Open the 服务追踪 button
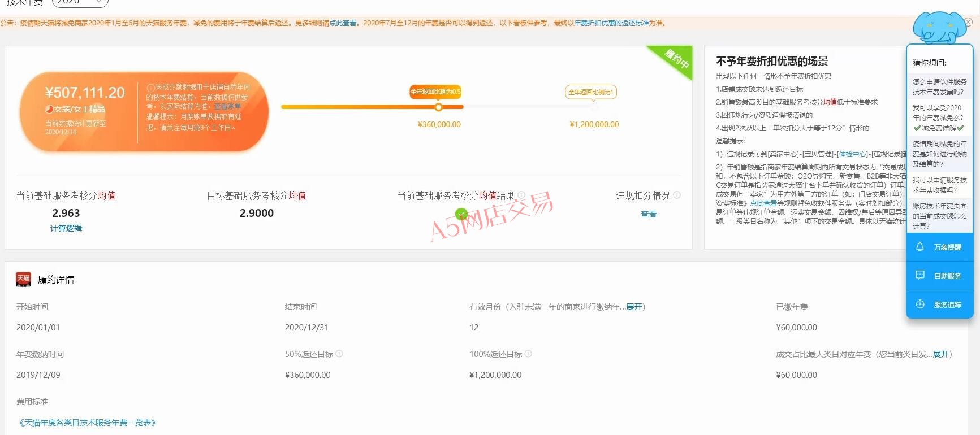This screenshot has width=980, height=435. click(939, 304)
